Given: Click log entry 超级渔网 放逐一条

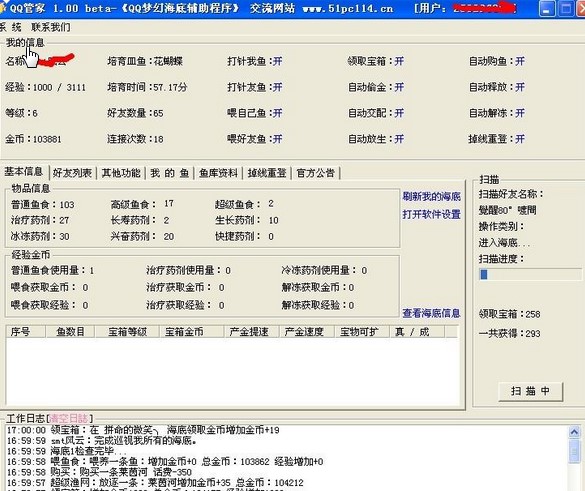Looking at the screenshot, I should coord(156,483).
